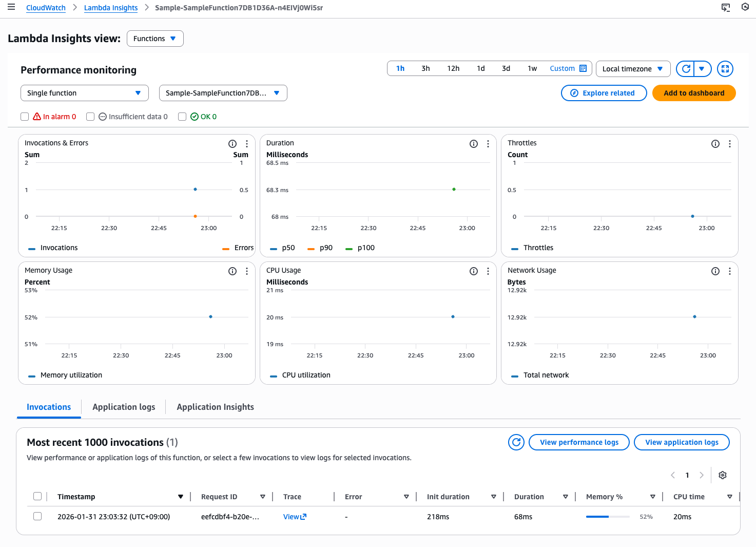Open the hamburger navigation menu
This screenshot has width=756, height=547.
click(x=11, y=7)
